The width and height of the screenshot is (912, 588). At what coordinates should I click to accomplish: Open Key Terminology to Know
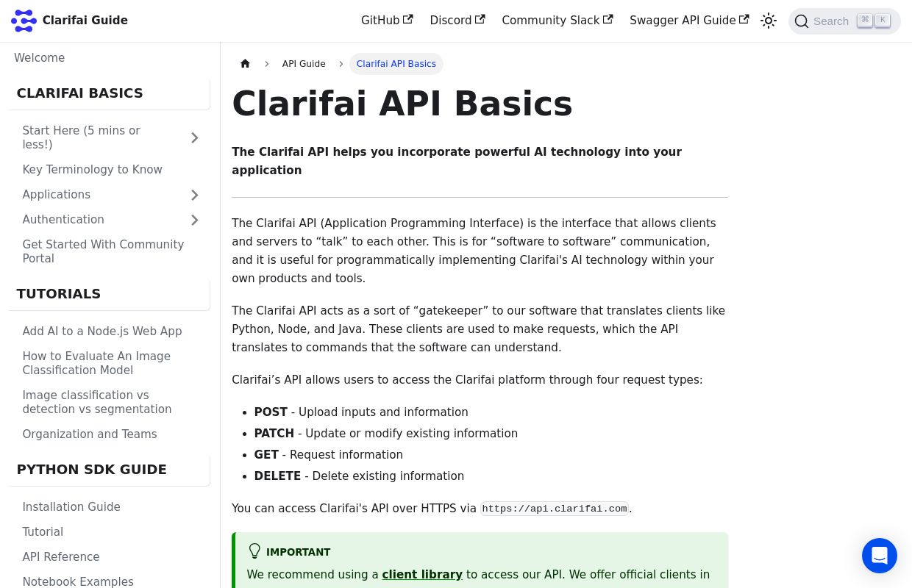pos(93,170)
